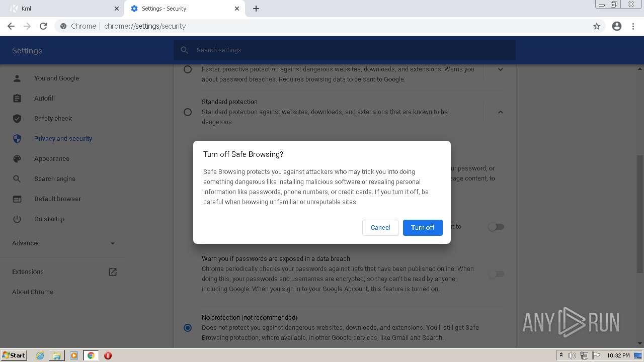Click the person icon beside You and Google

tap(17, 78)
